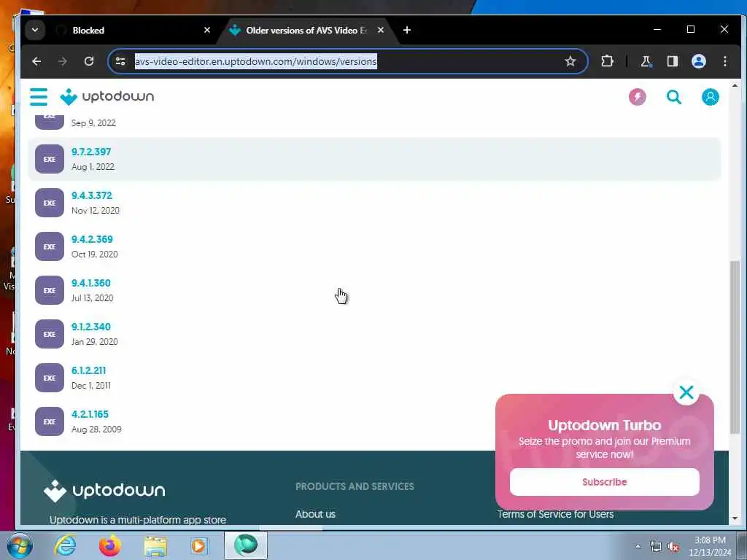
Task: Click the footer Uptodown logo
Action: 104,491
